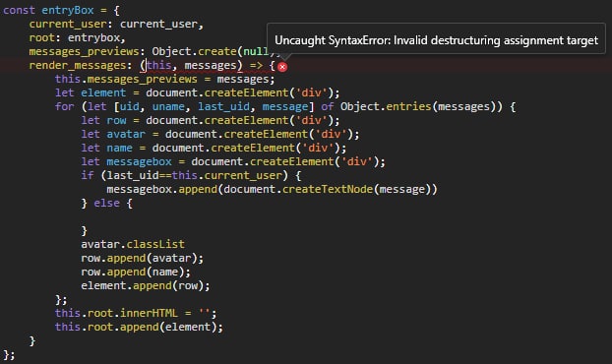
Task: Click the final closing '};' line
Action: click(x=9, y=354)
